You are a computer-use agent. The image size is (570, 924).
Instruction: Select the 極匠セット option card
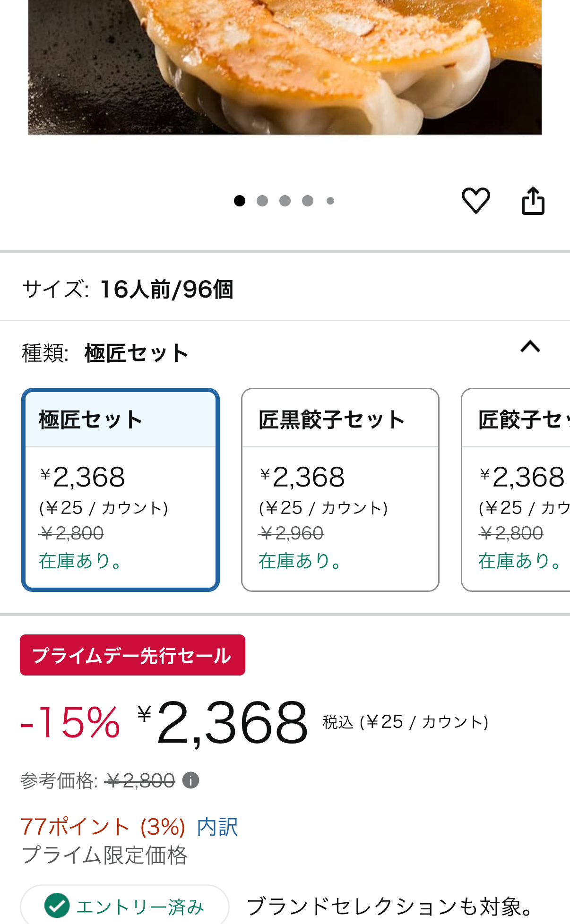point(121,490)
